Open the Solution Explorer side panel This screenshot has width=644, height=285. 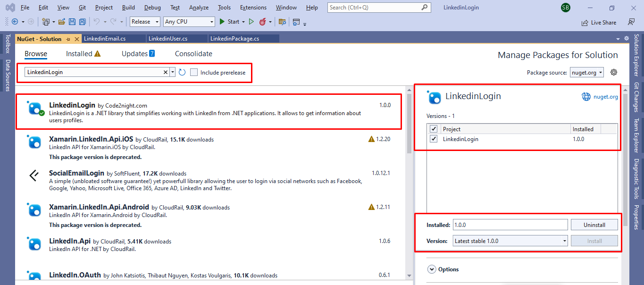click(636, 55)
